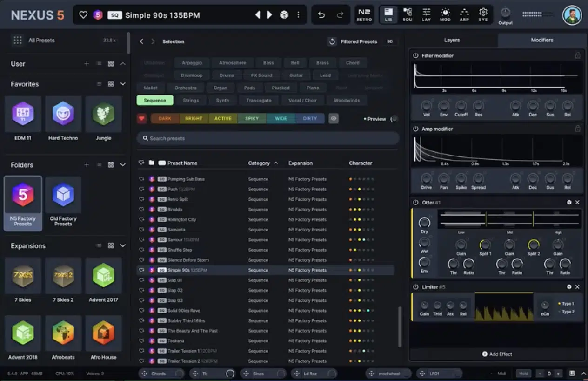Open Otter #1 preset cube menu
This screenshot has width=588, height=381.
coord(569,202)
